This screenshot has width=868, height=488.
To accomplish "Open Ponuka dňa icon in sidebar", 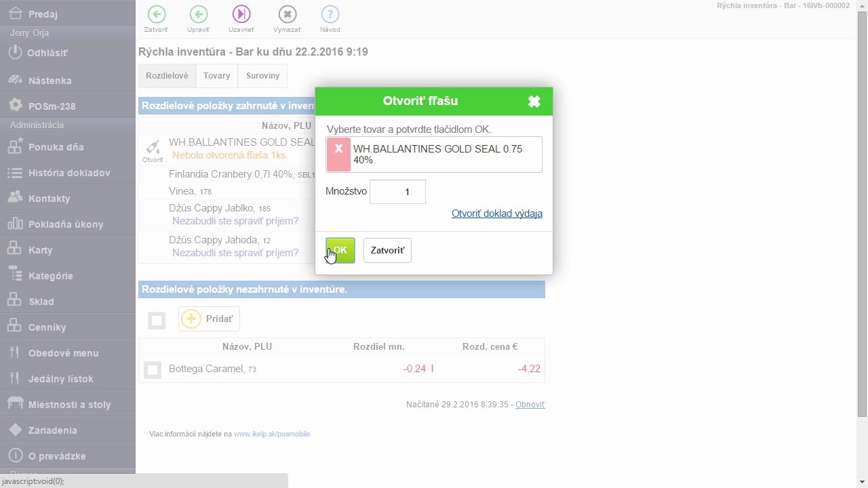I will [15, 146].
